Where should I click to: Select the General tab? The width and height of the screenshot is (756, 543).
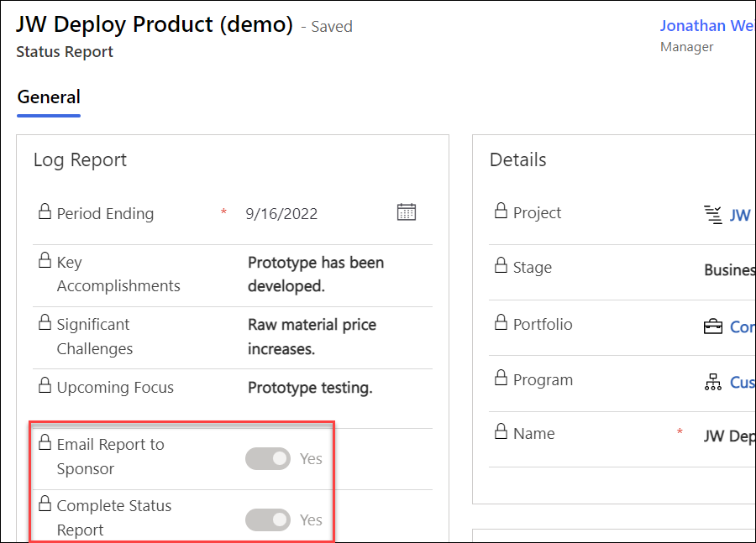coord(49,97)
